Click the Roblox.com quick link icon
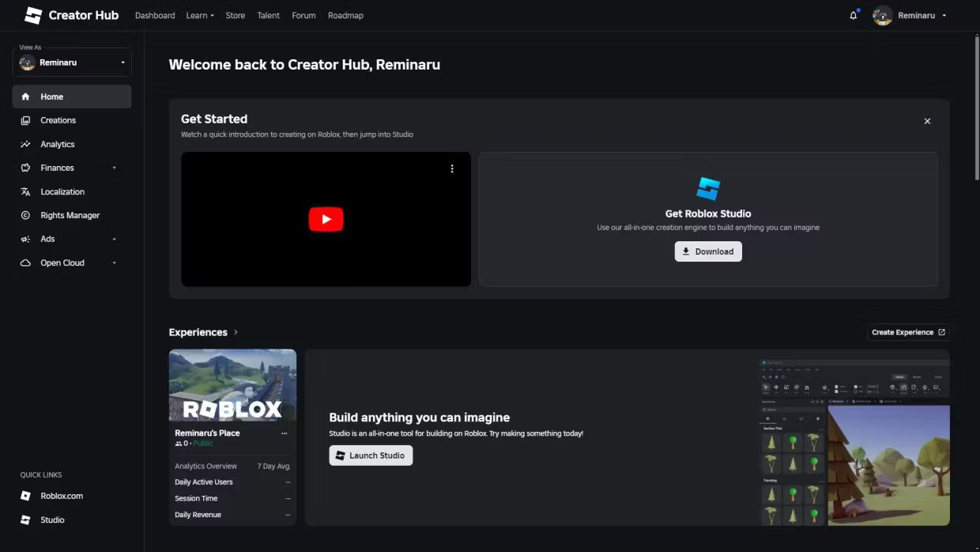980x552 pixels. click(26, 496)
